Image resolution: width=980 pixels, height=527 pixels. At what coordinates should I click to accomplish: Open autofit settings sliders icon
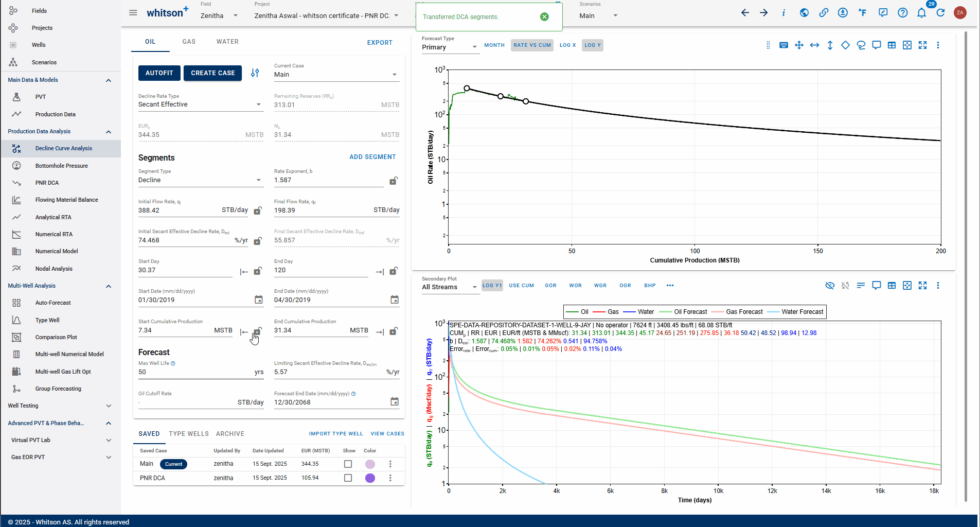click(x=255, y=73)
